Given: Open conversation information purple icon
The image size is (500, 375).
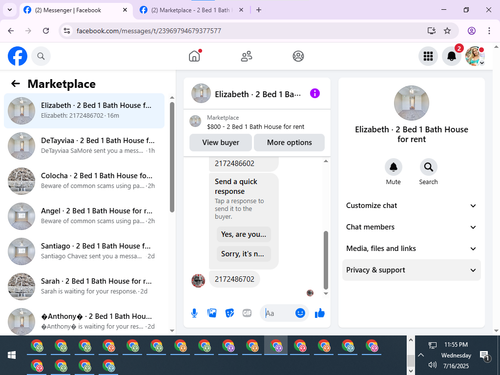Looking at the screenshot, I should (x=315, y=93).
